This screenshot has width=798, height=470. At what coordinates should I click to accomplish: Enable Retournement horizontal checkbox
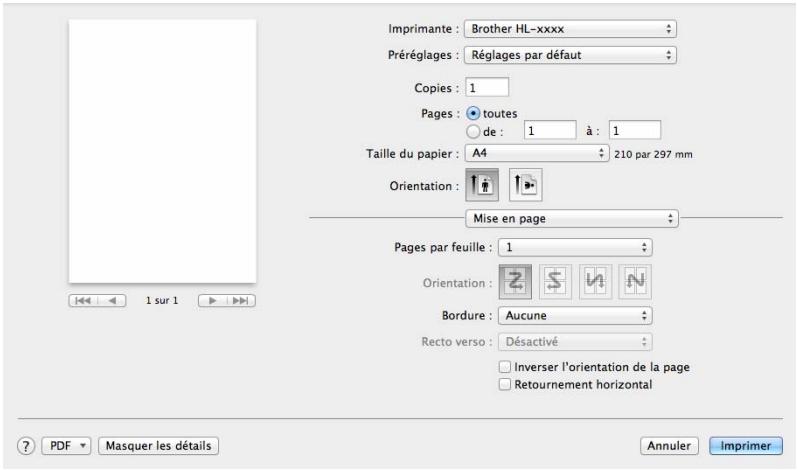point(505,384)
